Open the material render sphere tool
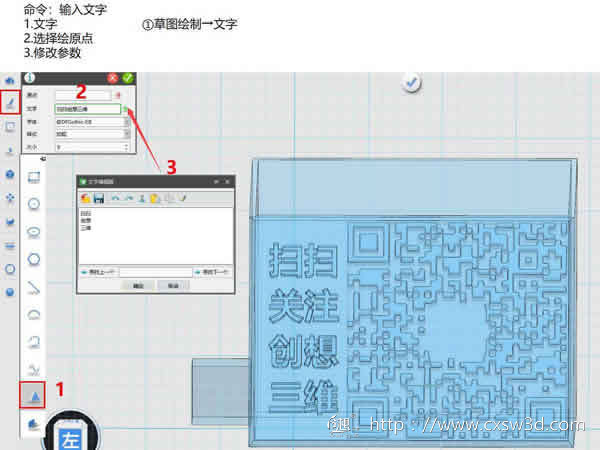The height and width of the screenshot is (450, 600). (x=10, y=292)
